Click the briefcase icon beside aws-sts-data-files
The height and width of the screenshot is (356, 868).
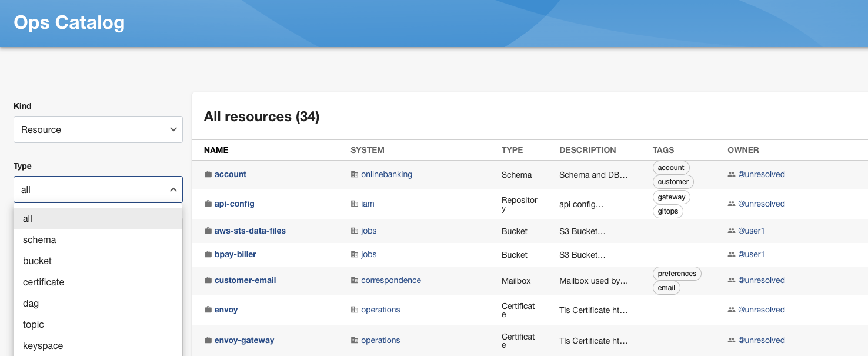coord(208,231)
